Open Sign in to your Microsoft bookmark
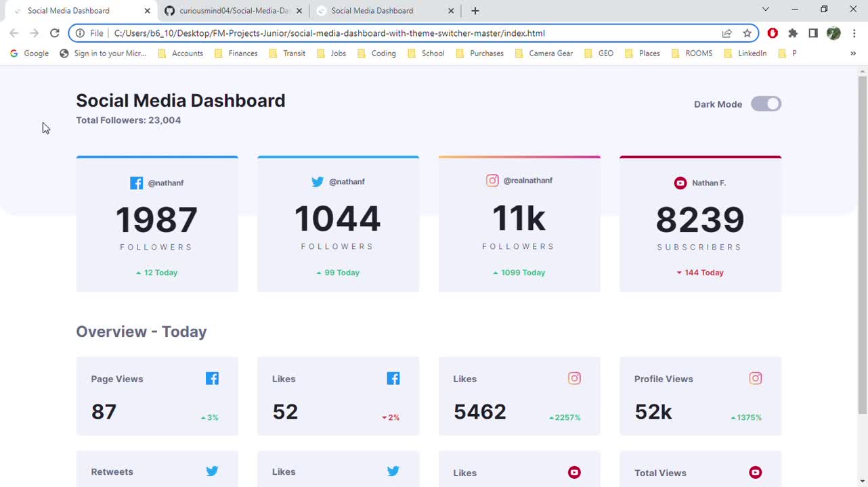This screenshot has width=868, height=487. tap(103, 53)
